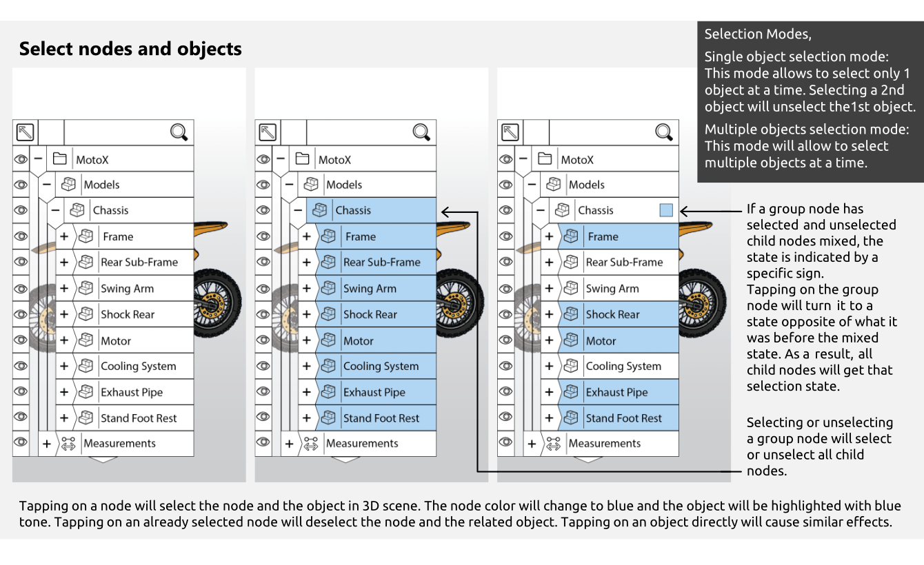Click the blue highlighted Chassis row label
The image size is (924, 565).
(353, 211)
